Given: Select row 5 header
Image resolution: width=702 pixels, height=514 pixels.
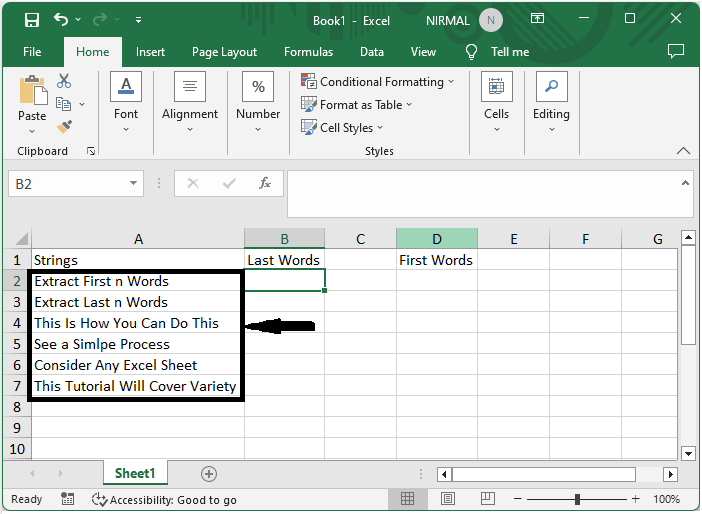Looking at the screenshot, I should tap(17, 344).
